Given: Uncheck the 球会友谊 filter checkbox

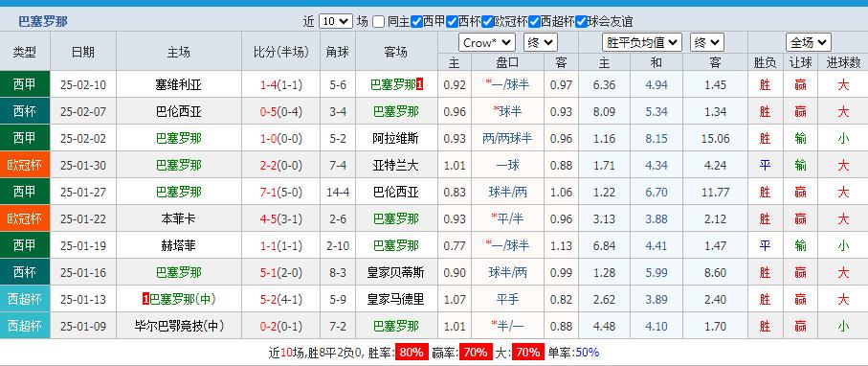Looking at the screenshot, I should click(581, 22).
